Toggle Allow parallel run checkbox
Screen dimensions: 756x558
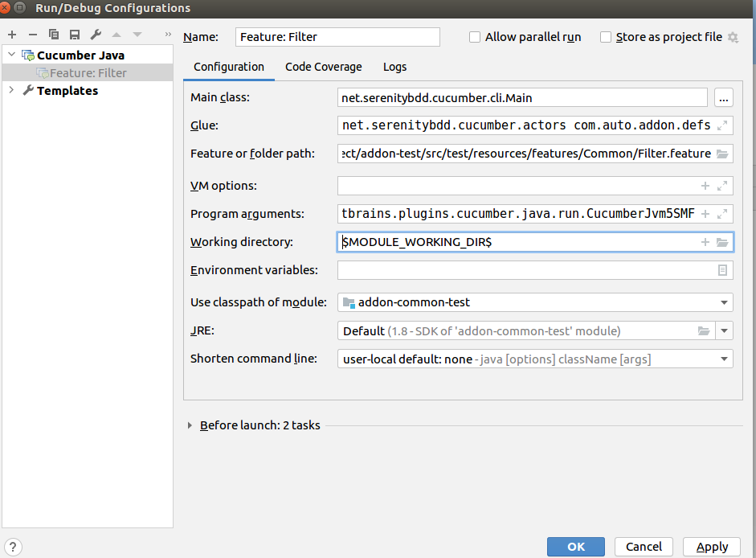click(x=475, y=37)
